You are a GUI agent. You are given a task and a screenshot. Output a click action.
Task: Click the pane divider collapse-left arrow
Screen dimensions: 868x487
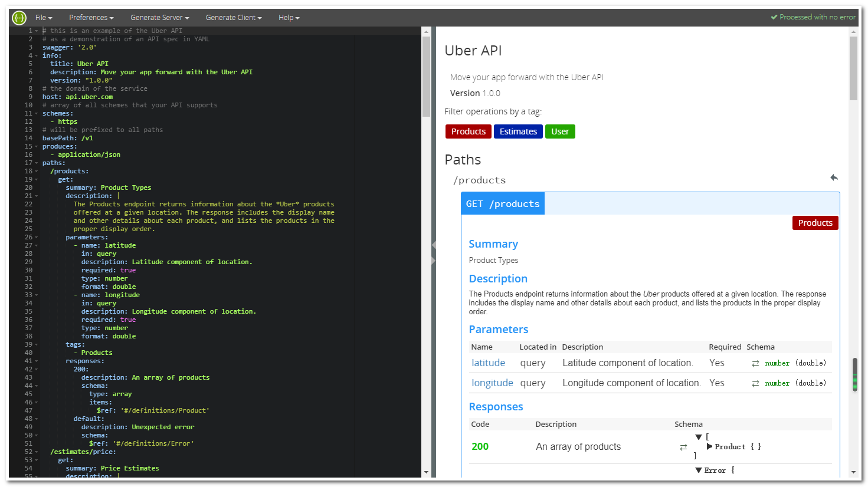click(434, 245)
